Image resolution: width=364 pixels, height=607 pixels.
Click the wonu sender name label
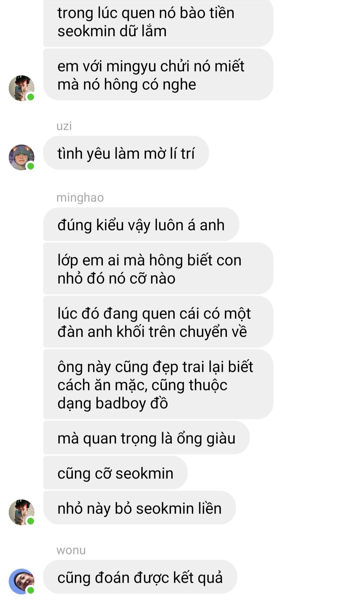71,550
